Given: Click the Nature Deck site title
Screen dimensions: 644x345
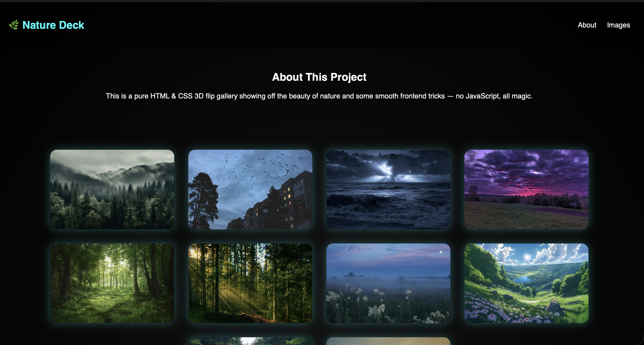Looking at the screenshot, I should [x=53, y=25].
